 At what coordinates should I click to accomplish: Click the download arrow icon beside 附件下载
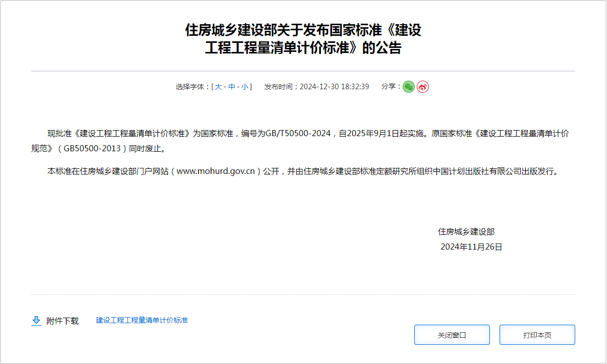click(36, 321)
